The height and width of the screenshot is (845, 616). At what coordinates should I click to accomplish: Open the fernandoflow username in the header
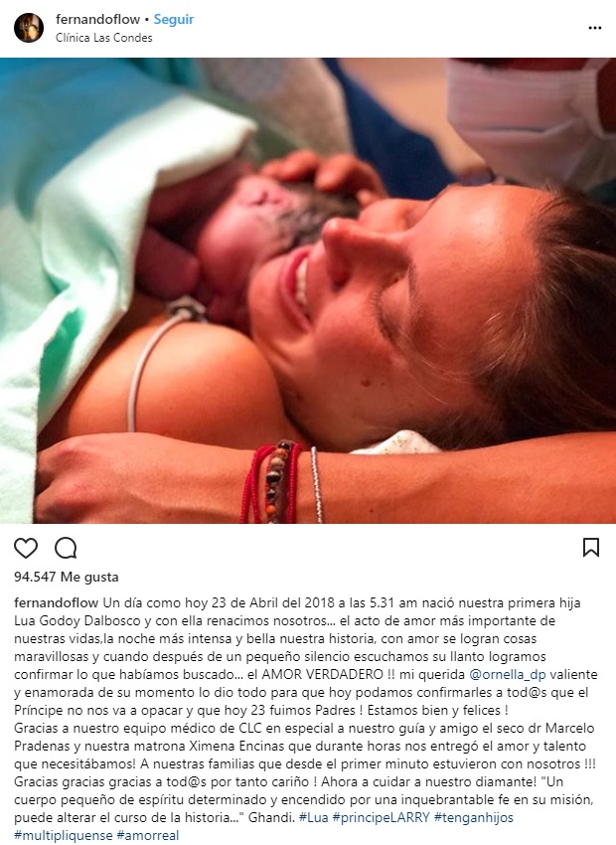tap(97, 20)
